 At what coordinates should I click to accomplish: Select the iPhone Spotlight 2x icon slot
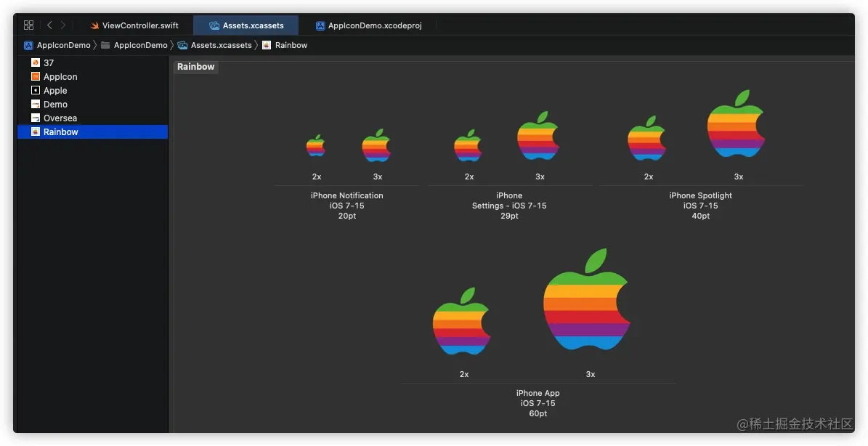(646, 138)
